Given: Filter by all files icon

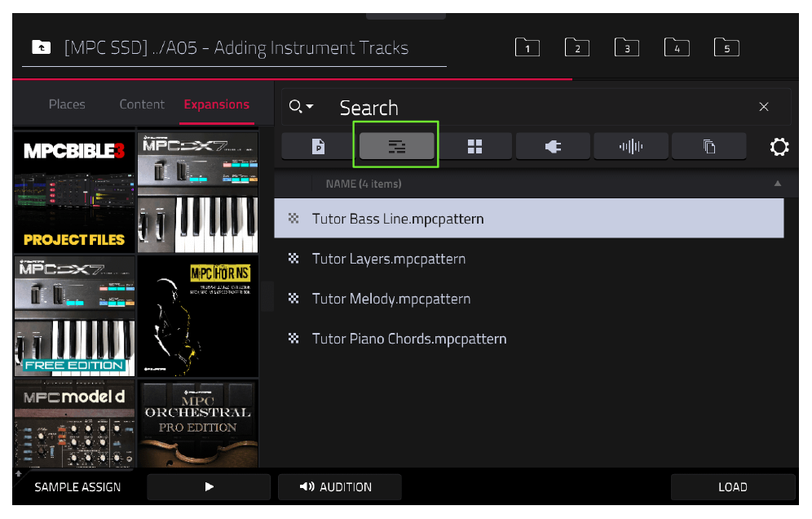Looking at the screenshot, I should click(709, 146).
